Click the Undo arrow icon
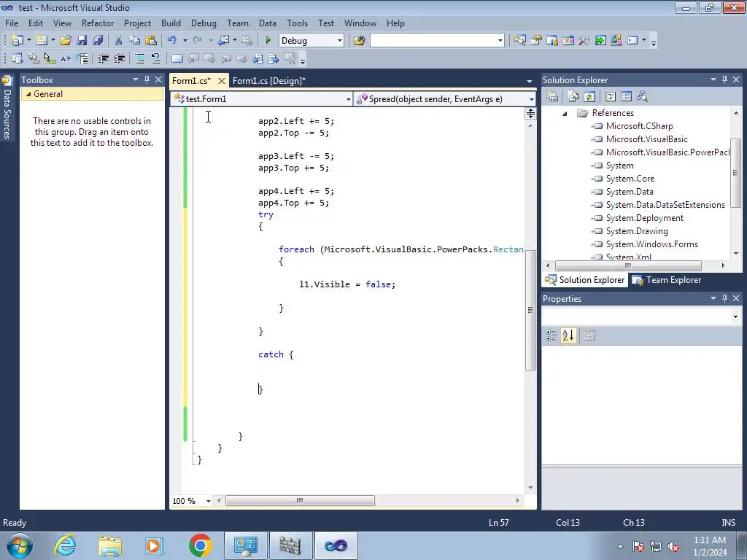Screen dimensions: 747x560 172,41
